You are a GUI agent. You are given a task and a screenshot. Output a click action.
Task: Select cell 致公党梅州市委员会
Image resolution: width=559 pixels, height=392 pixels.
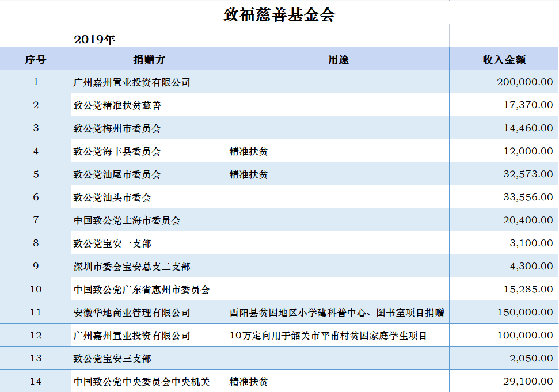149,128
